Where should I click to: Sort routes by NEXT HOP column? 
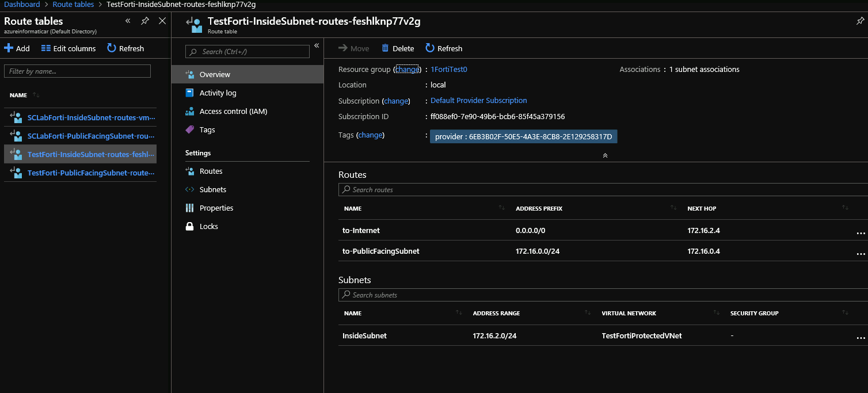click(845, 208)
